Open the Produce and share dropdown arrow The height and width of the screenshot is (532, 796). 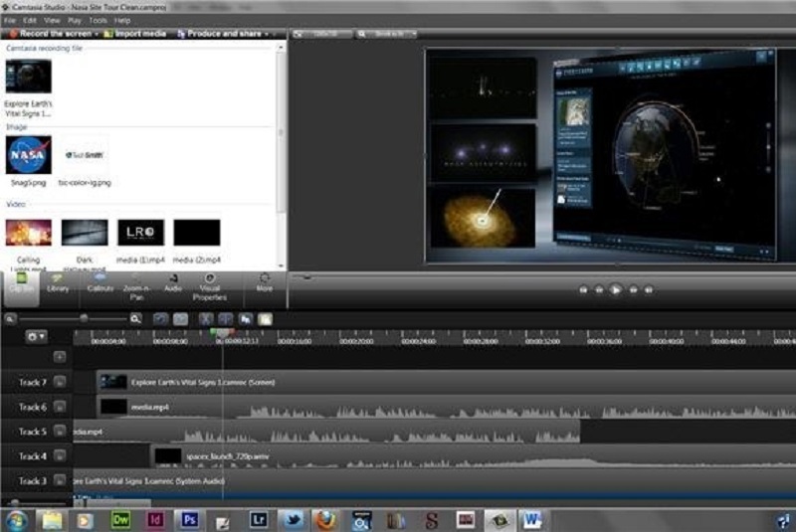267,34
